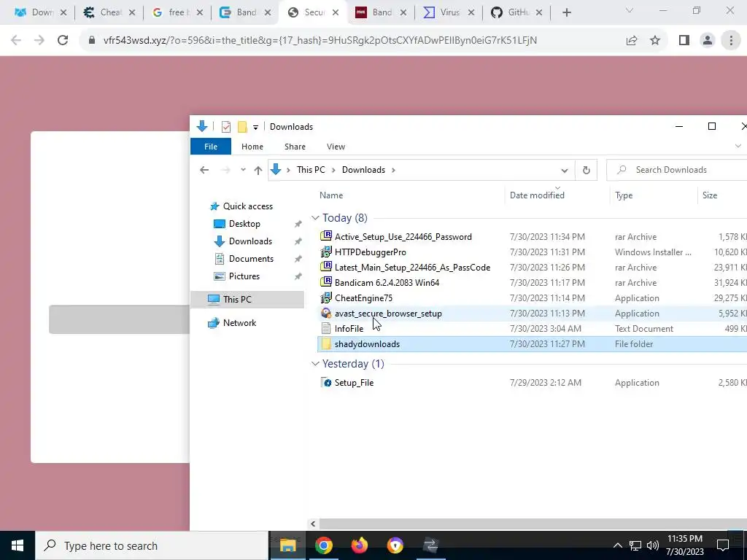The image size is (747, 560).
Task: Switch to the GitHub browser tab
Action: pos(516,12)
